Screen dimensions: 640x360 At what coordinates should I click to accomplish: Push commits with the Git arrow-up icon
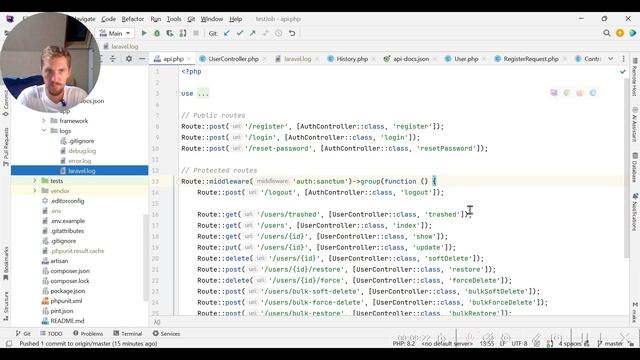point(253,33)
